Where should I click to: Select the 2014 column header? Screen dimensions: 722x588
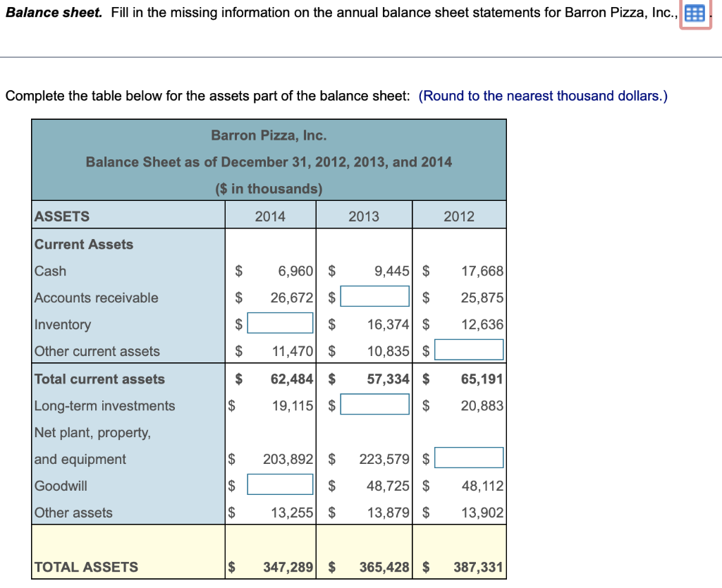coord(270,214)
